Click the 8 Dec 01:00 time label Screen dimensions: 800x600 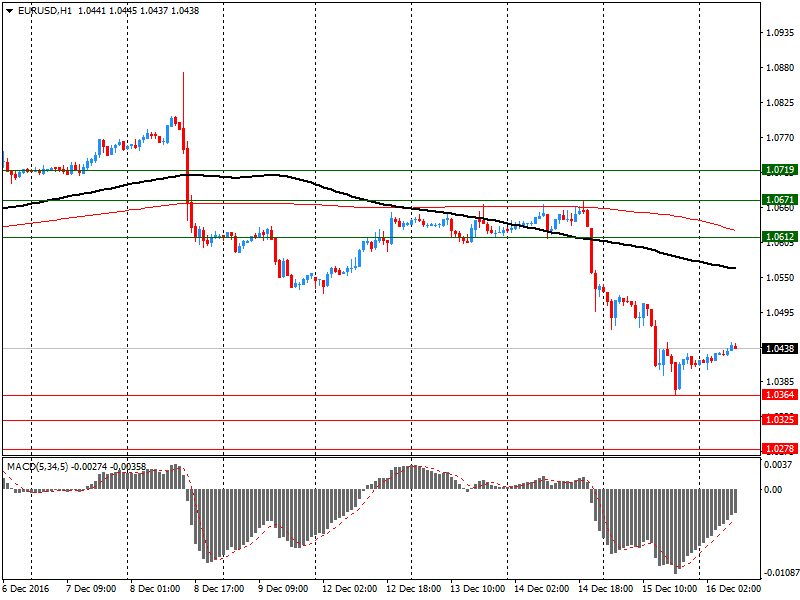pyautogui.click(x=155, y=589)
